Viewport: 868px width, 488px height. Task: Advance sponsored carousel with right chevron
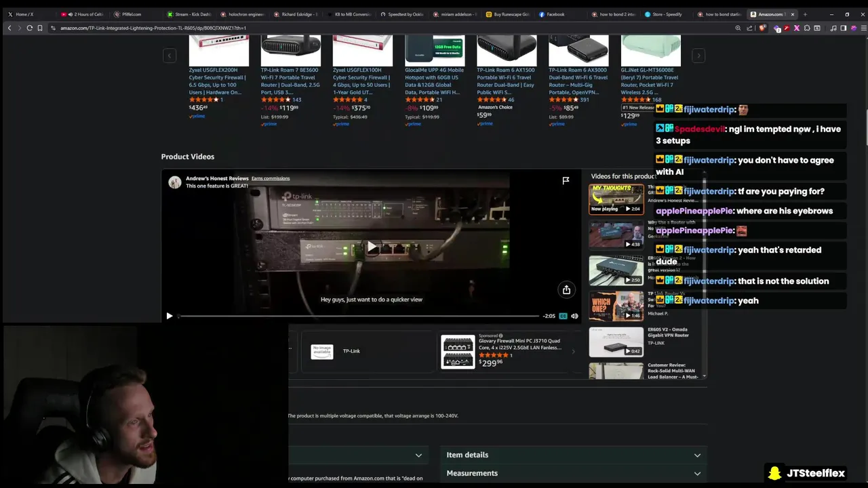pos(573,351)
